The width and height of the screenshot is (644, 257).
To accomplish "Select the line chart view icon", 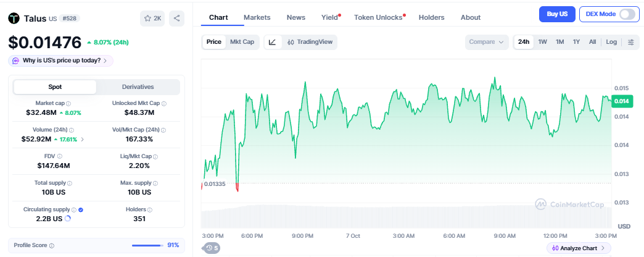I will [273, 42].
